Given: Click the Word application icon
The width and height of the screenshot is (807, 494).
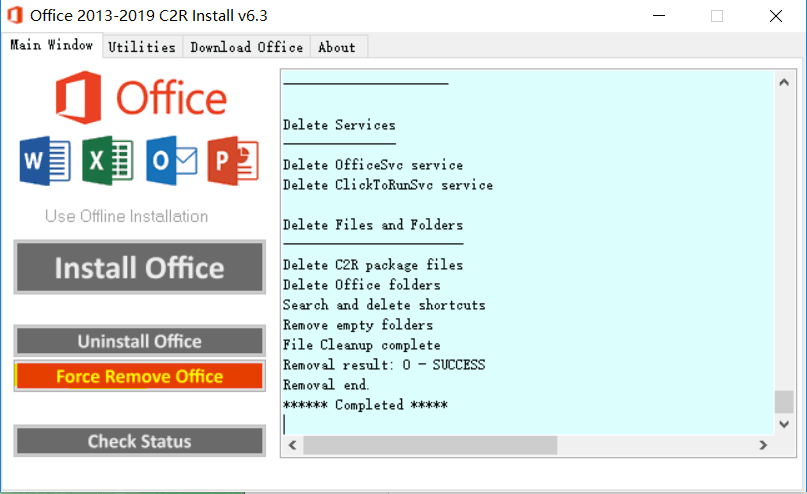Looking at the screenshot, I should click(45, 161).
